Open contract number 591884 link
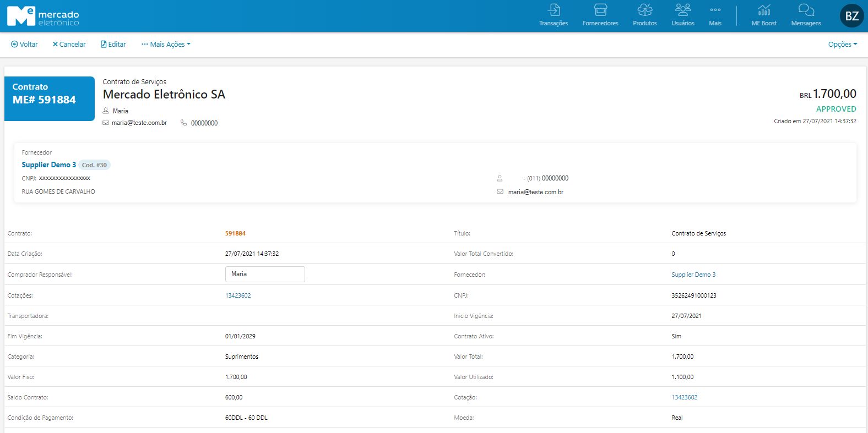This screenshot has width=868, height=433. click(235, 233)
